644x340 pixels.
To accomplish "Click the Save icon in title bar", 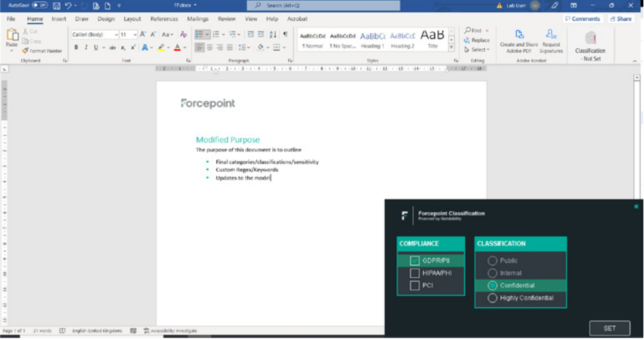I will pos(57,6).
